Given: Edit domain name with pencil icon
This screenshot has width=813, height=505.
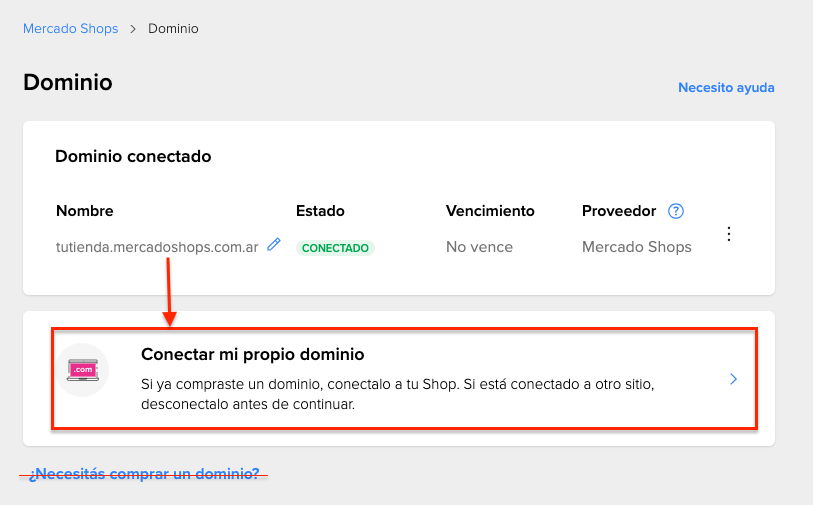Looking at the screenshot, I should [274, 245].
